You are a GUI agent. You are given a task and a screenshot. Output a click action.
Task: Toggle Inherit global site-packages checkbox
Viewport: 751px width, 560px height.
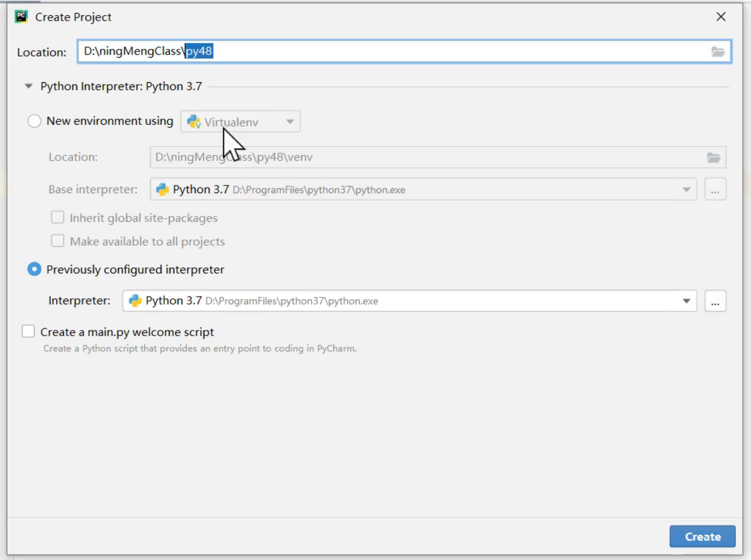tap(58, 218)
